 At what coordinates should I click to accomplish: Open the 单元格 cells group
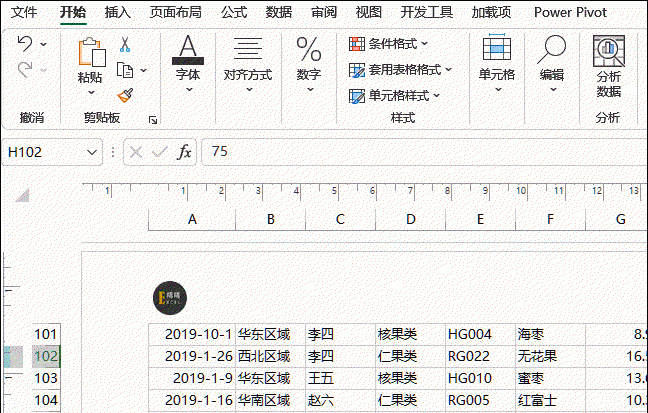(x=497, y=64)
